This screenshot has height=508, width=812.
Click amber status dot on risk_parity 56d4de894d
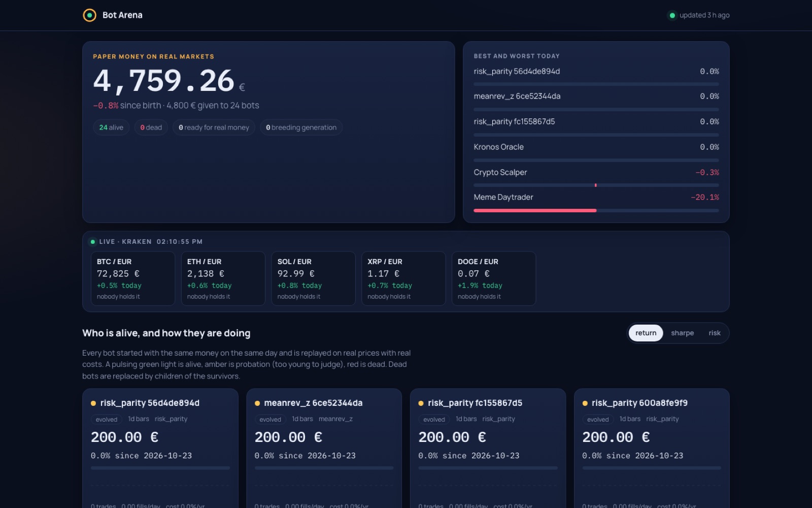point(93,403)
